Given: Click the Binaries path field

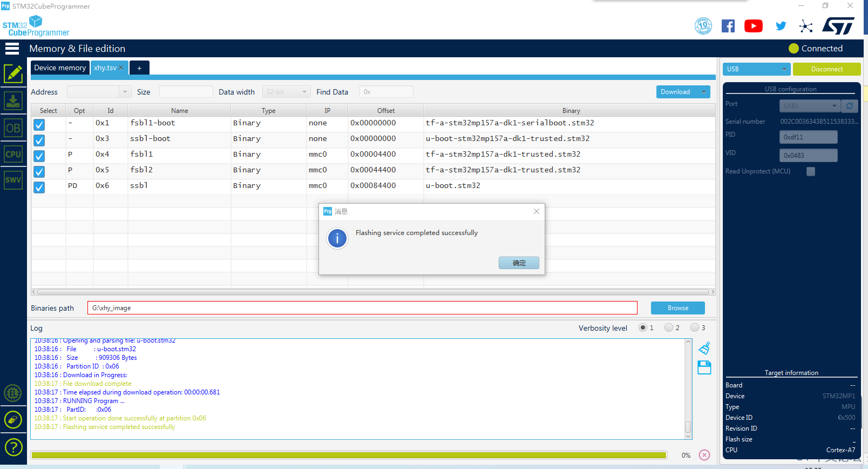Looking at the screenshot, I should [362, 308].
